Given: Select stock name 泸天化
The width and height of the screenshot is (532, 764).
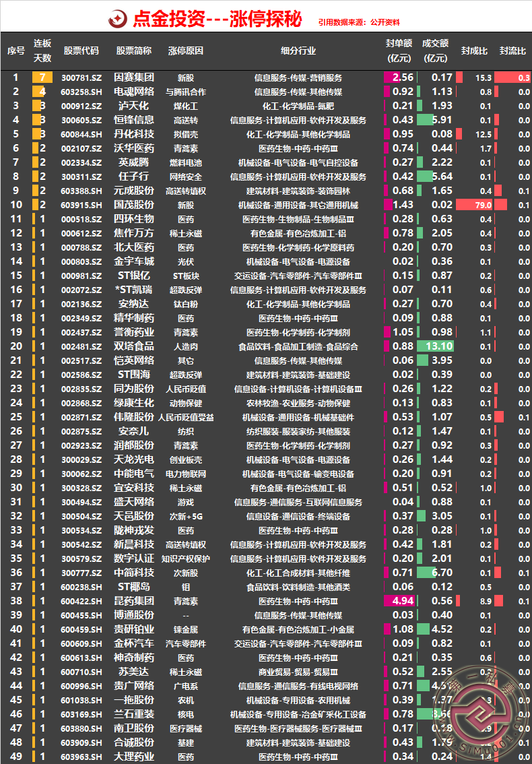Looking at the screenshot, I should [133, 106].
